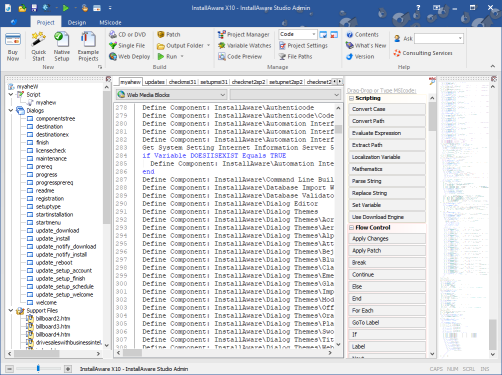Click the GoTo Label command
502x375 pixels.
coord(387,323)
